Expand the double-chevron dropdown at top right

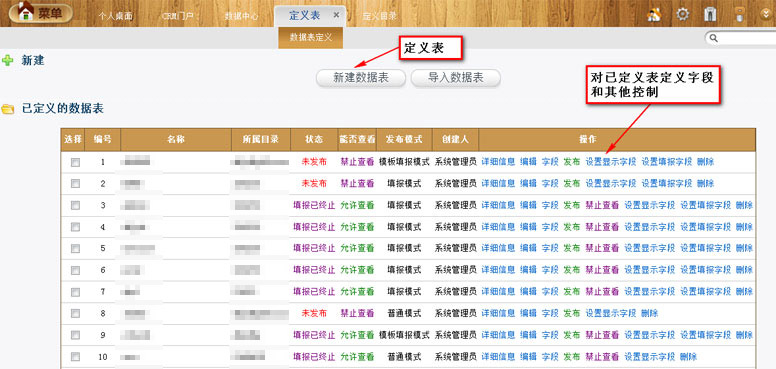coord(766,14)
